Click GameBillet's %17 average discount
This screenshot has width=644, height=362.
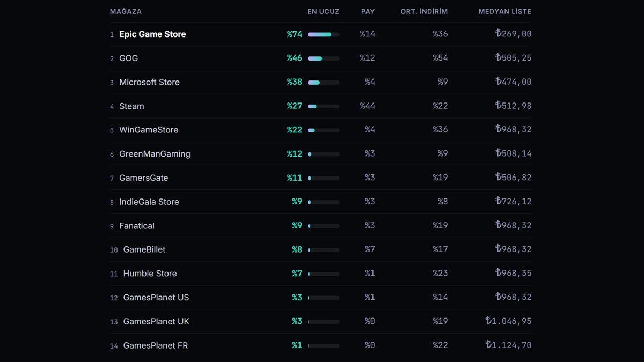tap(440, 249)
